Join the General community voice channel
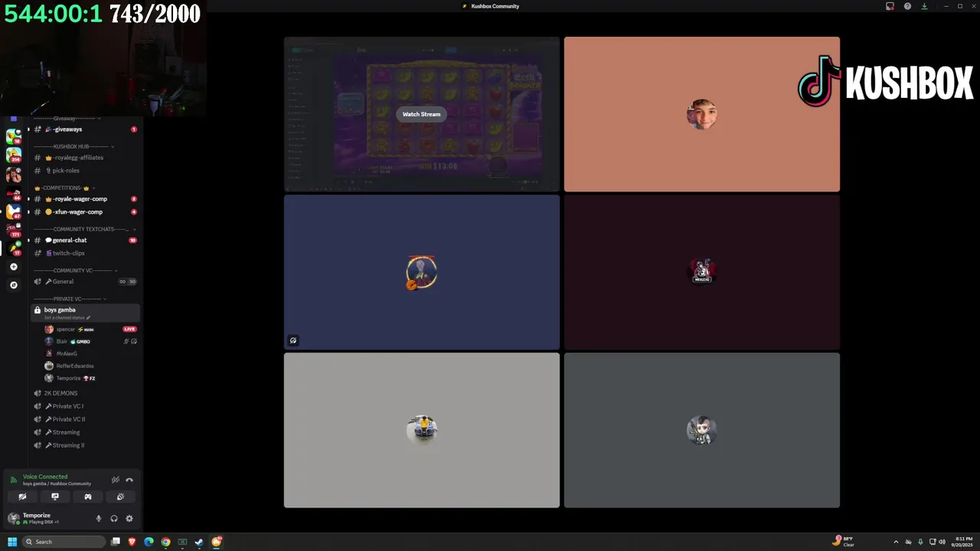 (x=84, y=282)
